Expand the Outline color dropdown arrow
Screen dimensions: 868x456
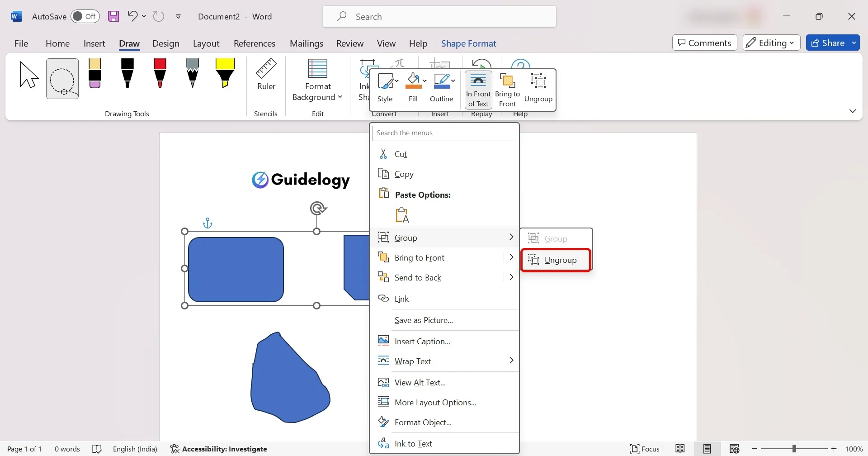pyautogui.click(x=453, y=81)
